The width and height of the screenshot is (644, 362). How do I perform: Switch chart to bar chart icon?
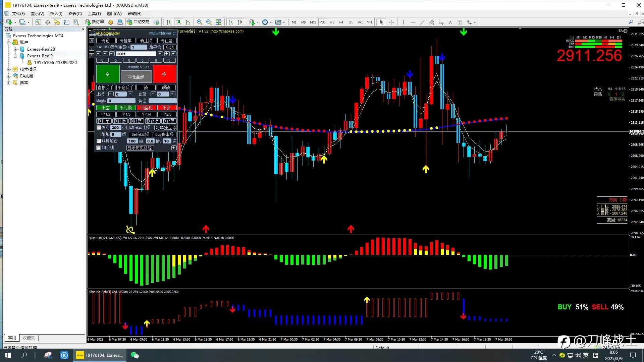tap(169, 22)
